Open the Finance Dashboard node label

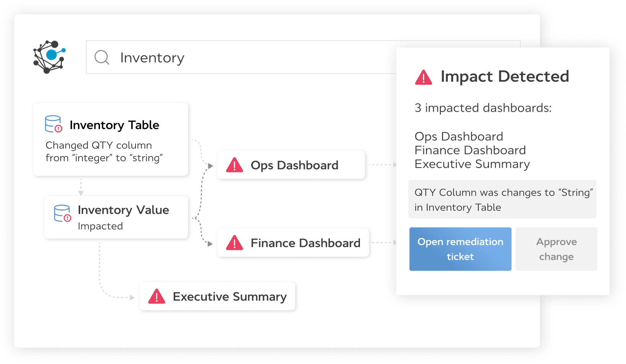coord(305,243)
